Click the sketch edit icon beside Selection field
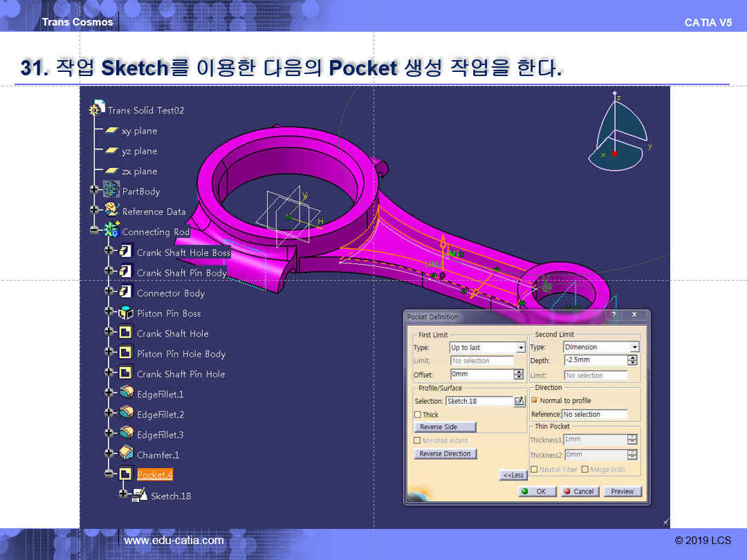747x560 pixels. [x=519, y=401]
